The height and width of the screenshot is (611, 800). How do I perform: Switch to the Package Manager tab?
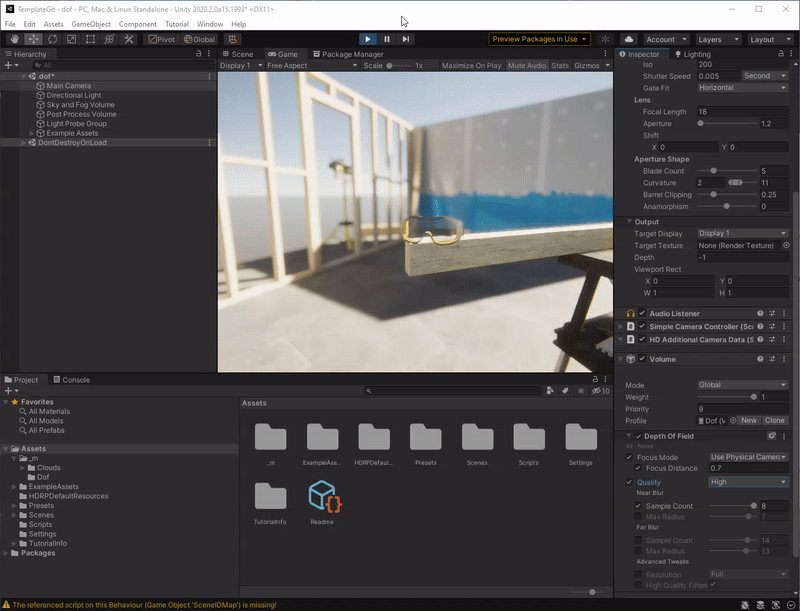[x=348, y=54]
